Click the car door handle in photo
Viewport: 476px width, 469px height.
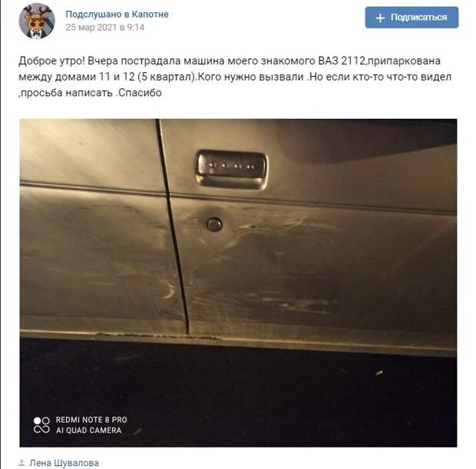pos(231,169)
